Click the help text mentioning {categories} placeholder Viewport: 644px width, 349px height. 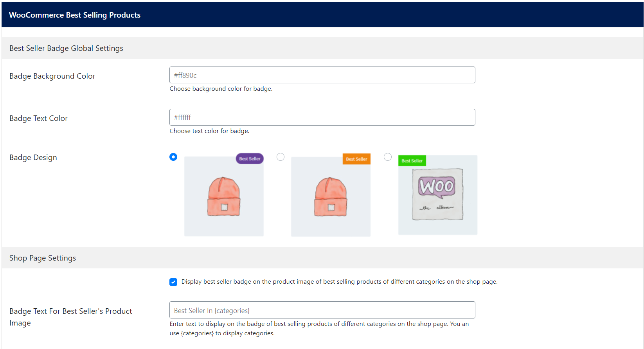pos(319,329)
